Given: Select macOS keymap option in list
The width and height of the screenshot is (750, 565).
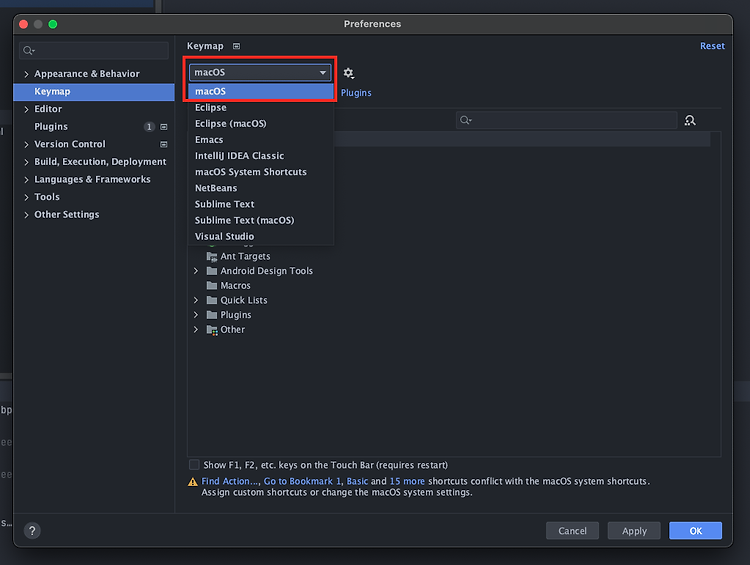Looking at the screenshot, I should click(x=261, y=91).
